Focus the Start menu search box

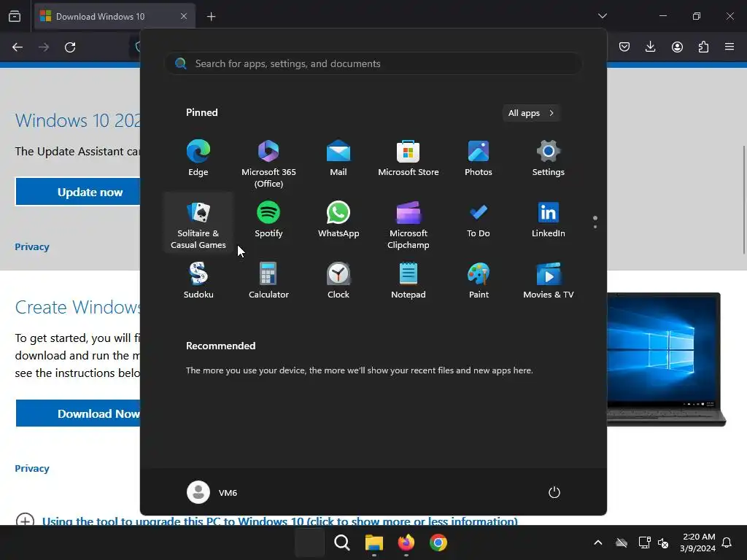pyautogui.click(x=373, y=63)
